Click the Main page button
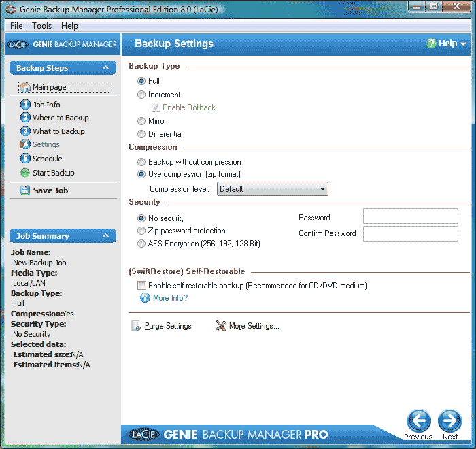476x449 pixels. click(x=64, y=87)
